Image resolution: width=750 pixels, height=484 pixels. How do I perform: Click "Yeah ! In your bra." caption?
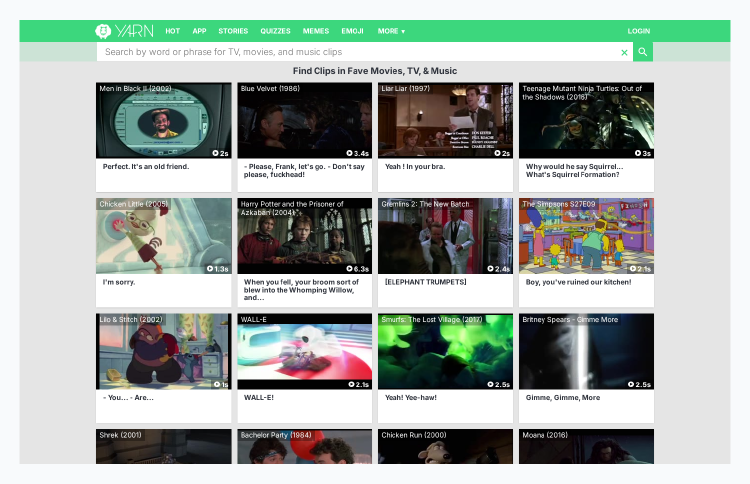tap(415, 166)
